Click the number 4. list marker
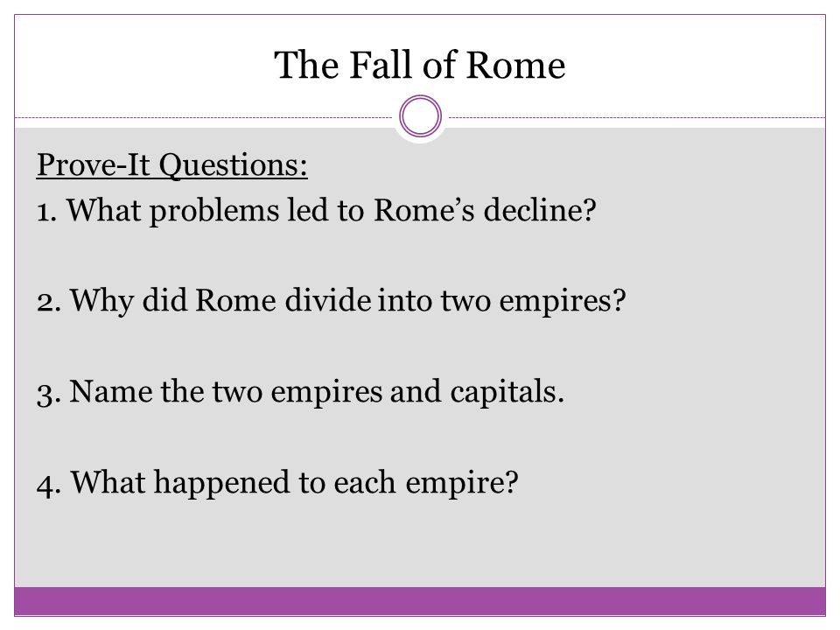 coord(49,486)
